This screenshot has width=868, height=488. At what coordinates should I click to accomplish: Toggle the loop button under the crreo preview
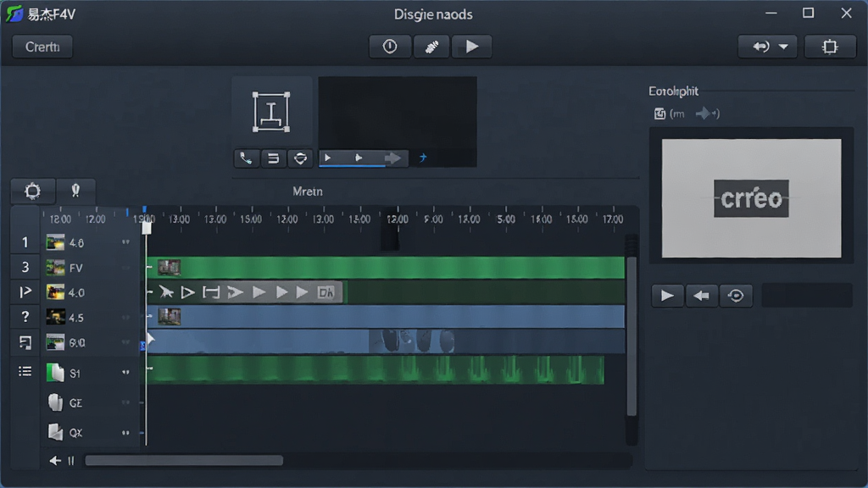[736, 296]
